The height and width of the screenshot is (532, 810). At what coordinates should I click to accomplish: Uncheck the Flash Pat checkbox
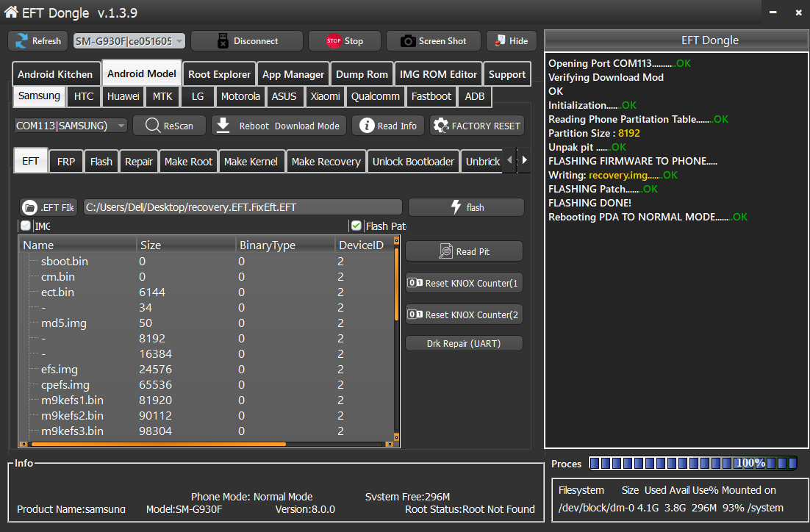tap(356, 226)
